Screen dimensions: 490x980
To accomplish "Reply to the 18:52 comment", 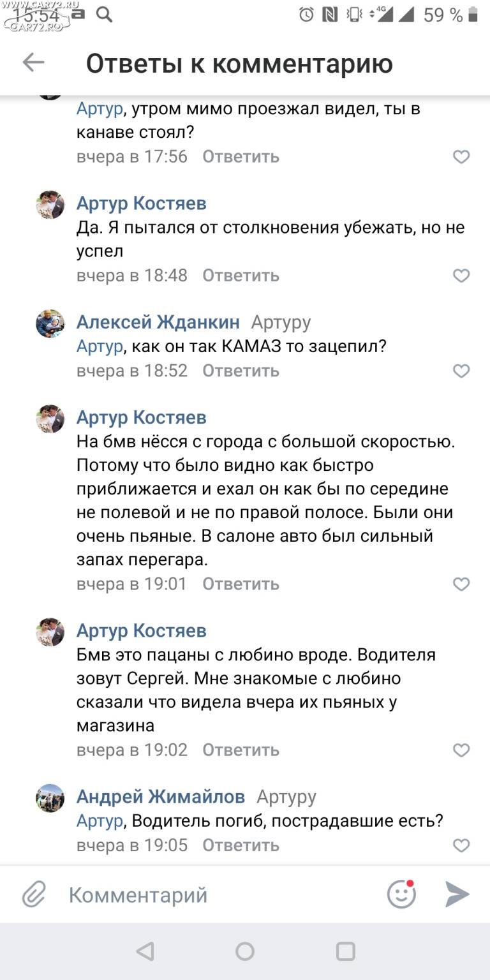I will (241, 371).
